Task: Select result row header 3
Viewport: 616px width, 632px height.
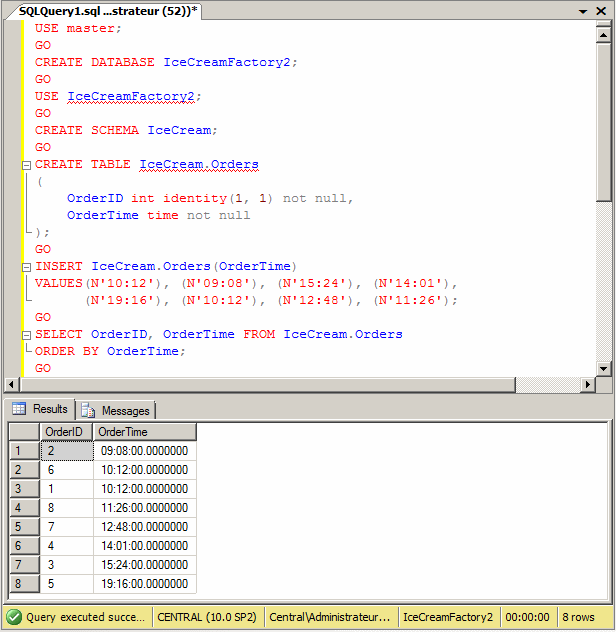Action: coord(24,489)
